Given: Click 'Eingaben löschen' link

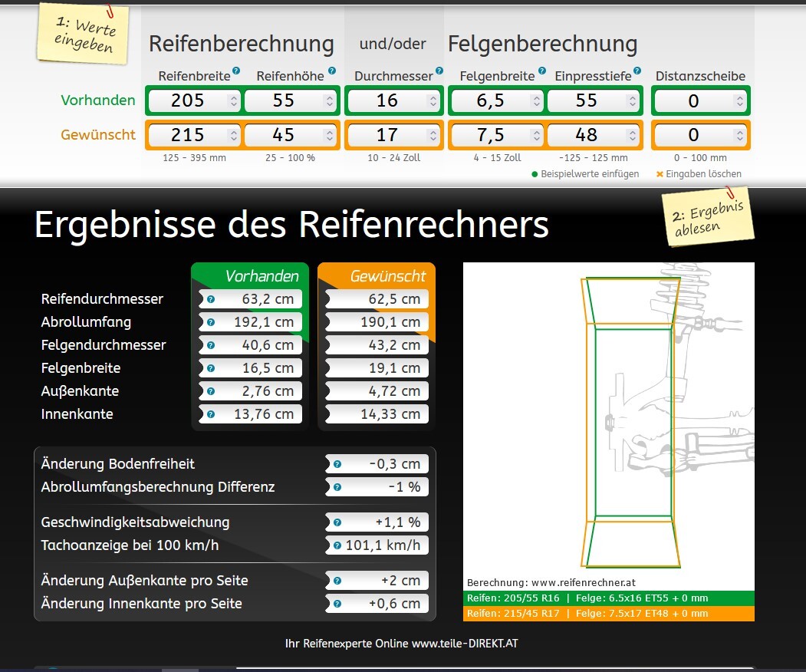Looking at the screenshot, I should tap(702, 174).
